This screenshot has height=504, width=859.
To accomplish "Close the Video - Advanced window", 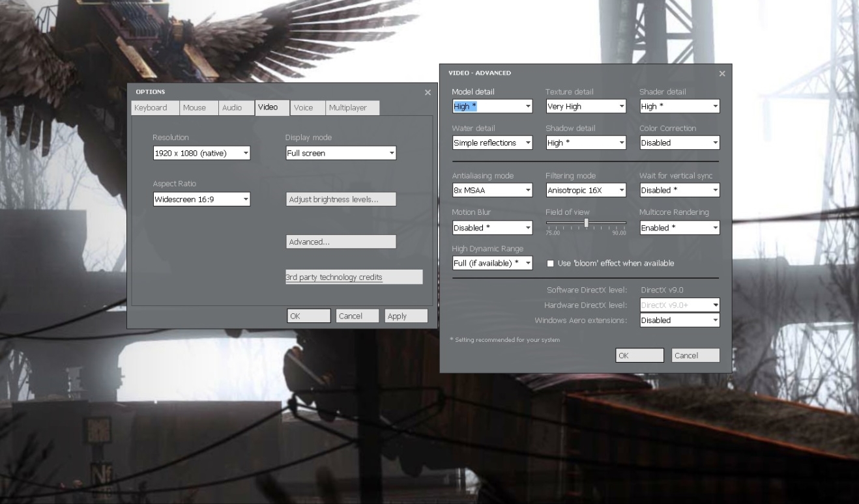I will (722, 74).
